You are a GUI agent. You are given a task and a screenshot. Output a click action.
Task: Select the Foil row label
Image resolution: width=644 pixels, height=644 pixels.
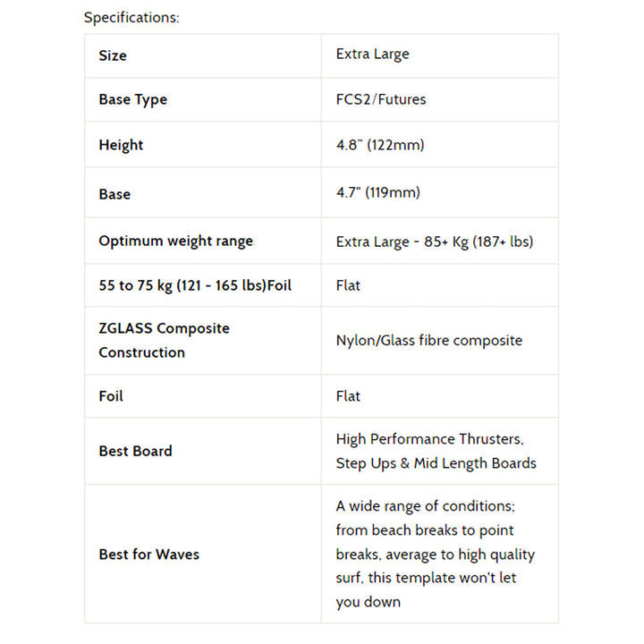111,396
